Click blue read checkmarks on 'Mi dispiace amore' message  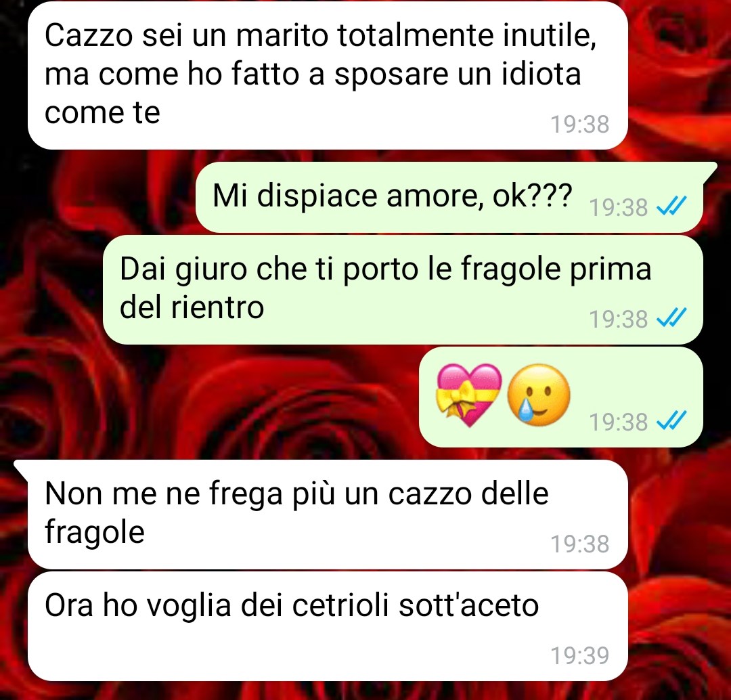pos(671,206)
